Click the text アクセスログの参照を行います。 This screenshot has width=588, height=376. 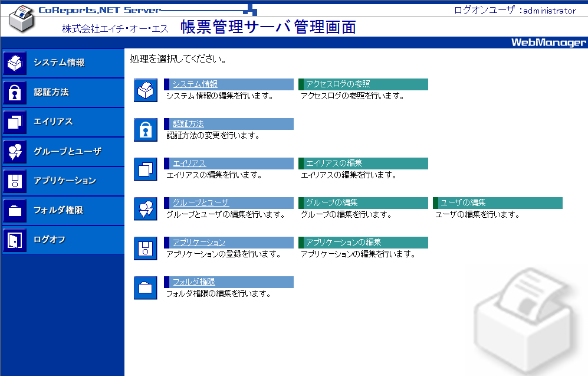pyautogui.click(x=353, y=96)
